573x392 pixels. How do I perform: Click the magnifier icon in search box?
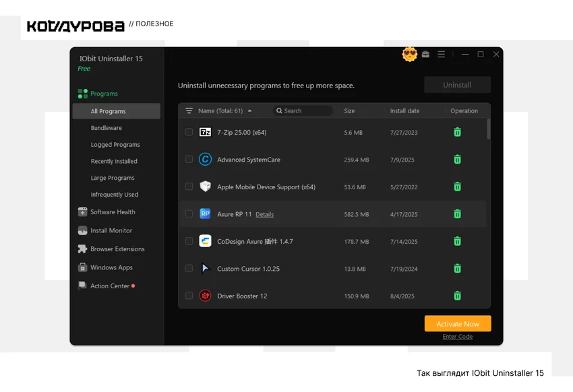pos(279,110)
